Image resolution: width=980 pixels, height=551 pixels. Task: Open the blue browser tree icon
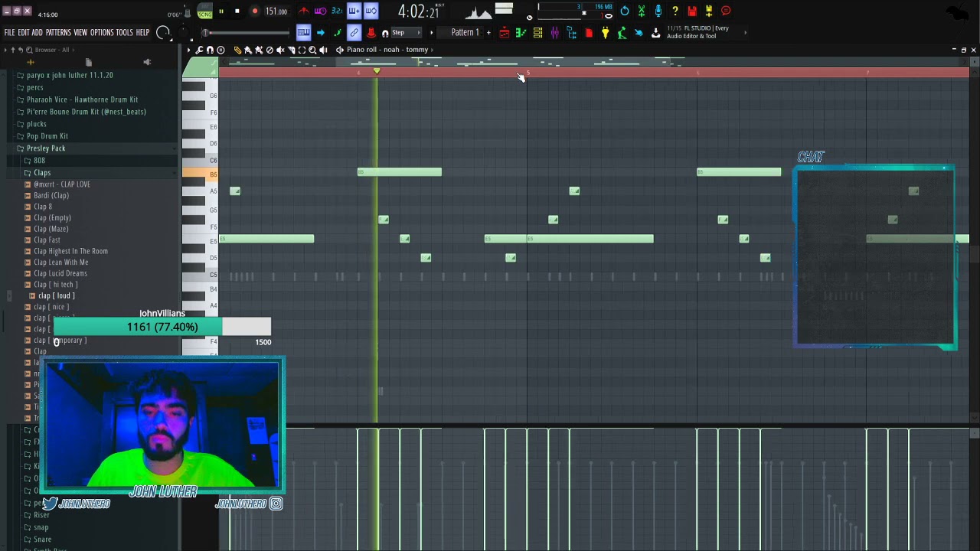(x=572, y=33)
